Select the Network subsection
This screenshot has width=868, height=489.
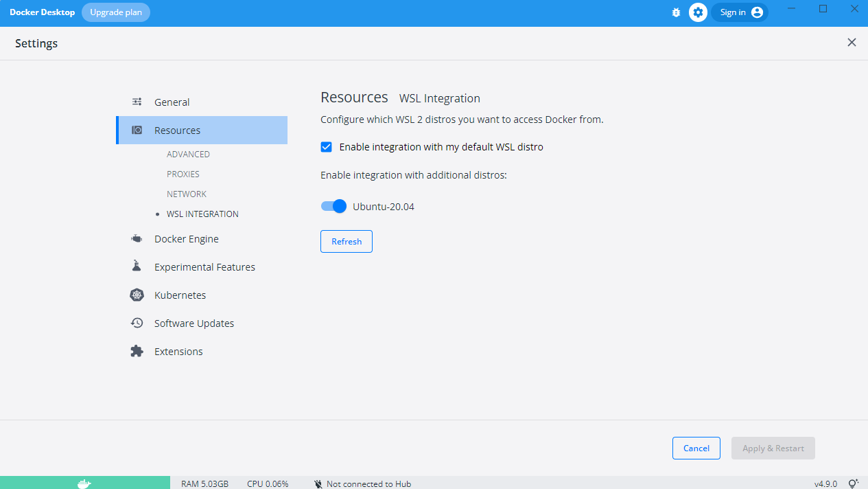(186, 194)
